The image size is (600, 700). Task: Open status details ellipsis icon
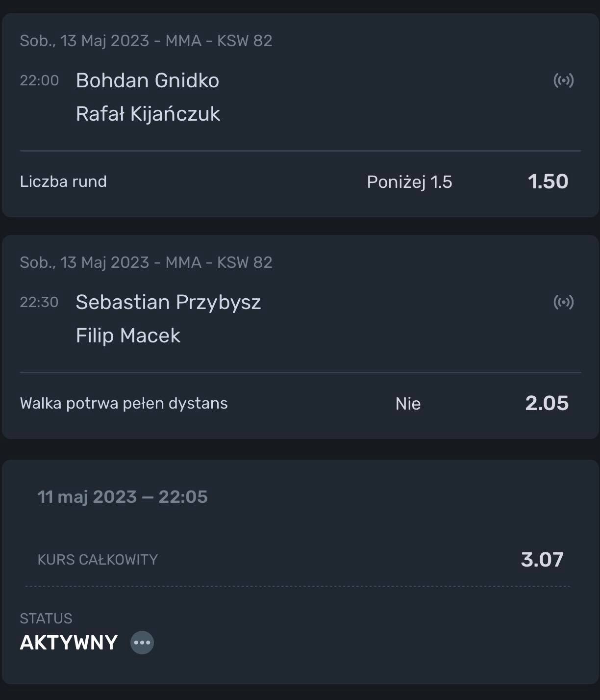[x=142, y=643]
